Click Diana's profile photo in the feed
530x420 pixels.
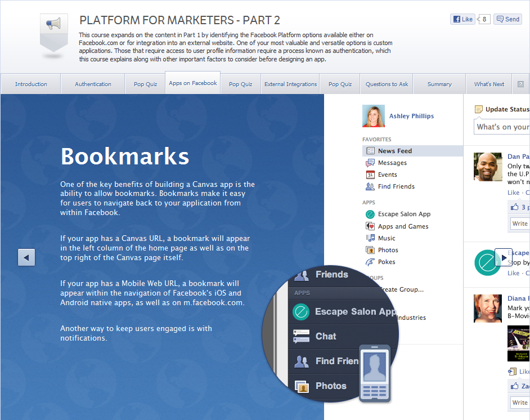pyautogui.click(x=488, y=309)
